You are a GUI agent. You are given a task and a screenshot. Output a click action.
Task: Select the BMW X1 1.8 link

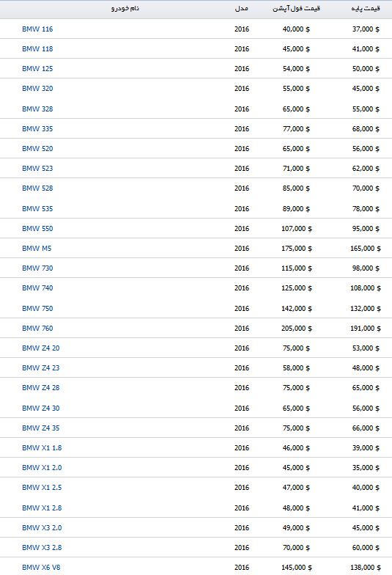[x=42, y=447]
